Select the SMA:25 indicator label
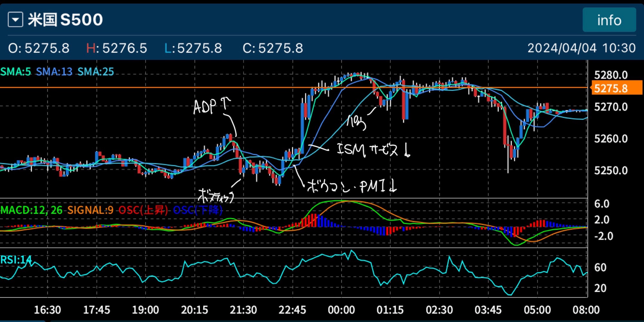The image size is (644, 322). coord(96,71)
